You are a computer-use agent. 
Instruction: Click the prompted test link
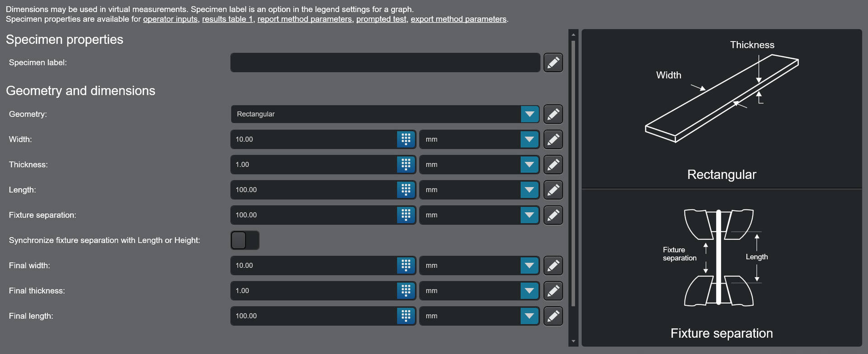point(381,19)
